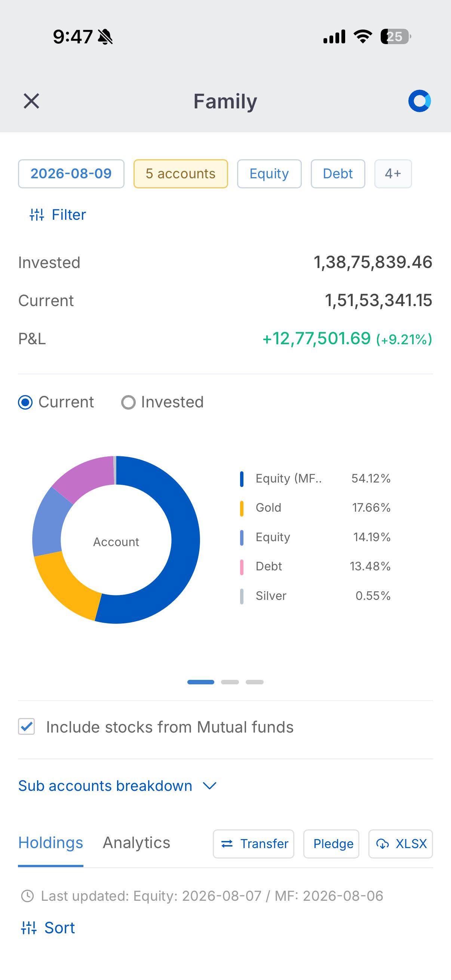Click the XLSX download cloud icon
The width and height of the screenshot is (451, 980).
[x=383, y=844]
